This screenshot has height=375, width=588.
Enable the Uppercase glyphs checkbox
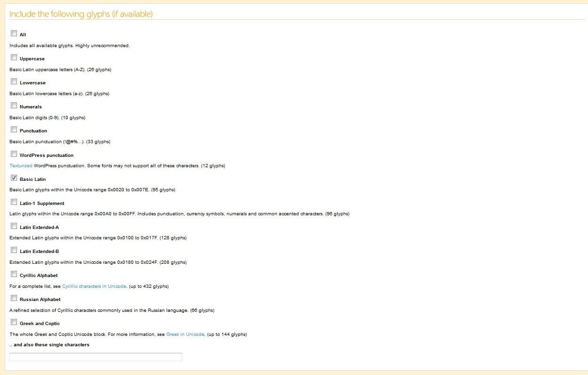coord(14,57)
